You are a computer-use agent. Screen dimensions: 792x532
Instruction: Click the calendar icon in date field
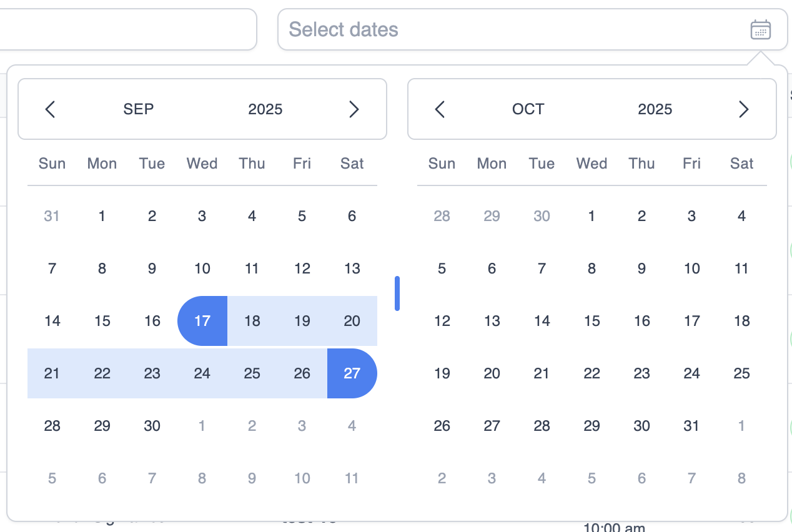click(760, 29)
